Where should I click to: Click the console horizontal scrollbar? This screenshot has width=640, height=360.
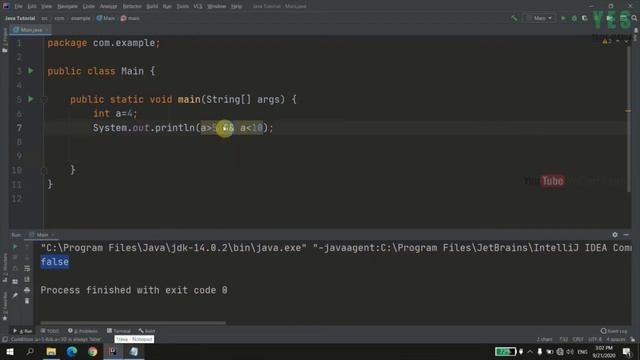pos(133,322)
